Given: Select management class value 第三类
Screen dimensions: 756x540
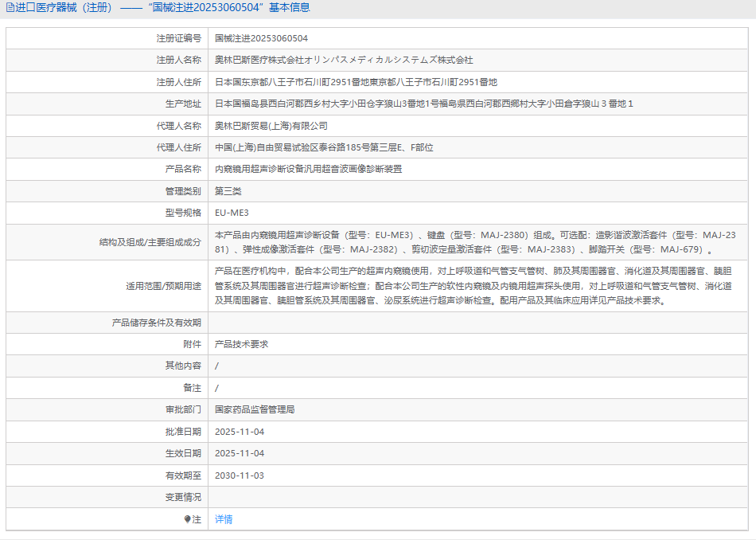Looking at the screenshot, I should pos(228,191).
